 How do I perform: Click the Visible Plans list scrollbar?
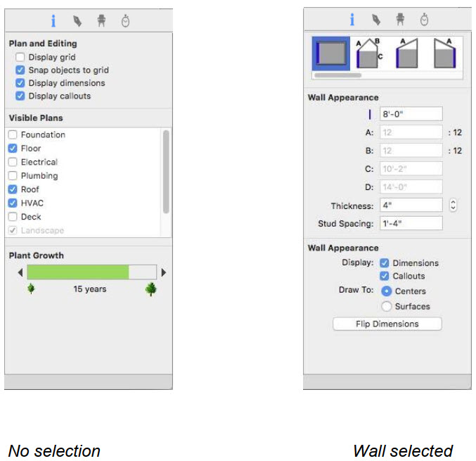166,172
